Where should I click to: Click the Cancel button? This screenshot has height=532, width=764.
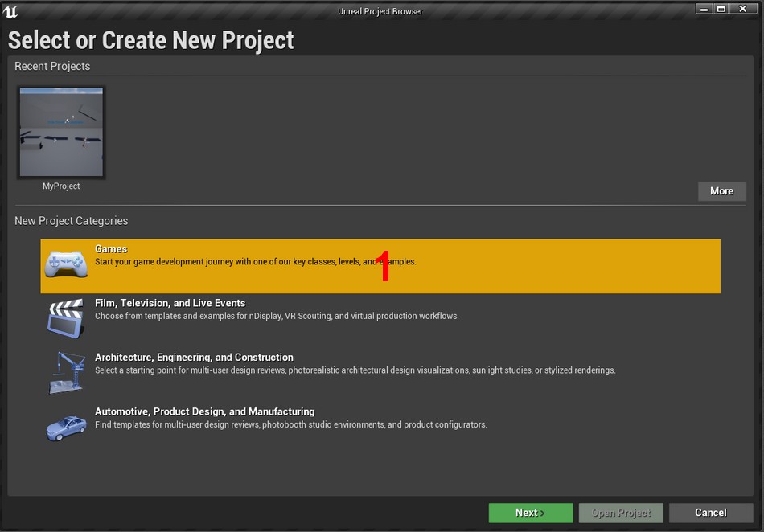pos(710,513)
